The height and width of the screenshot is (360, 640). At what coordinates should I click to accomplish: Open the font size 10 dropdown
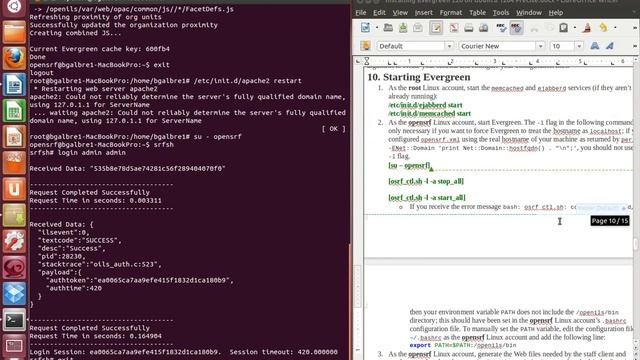click(x=579, y=46)
